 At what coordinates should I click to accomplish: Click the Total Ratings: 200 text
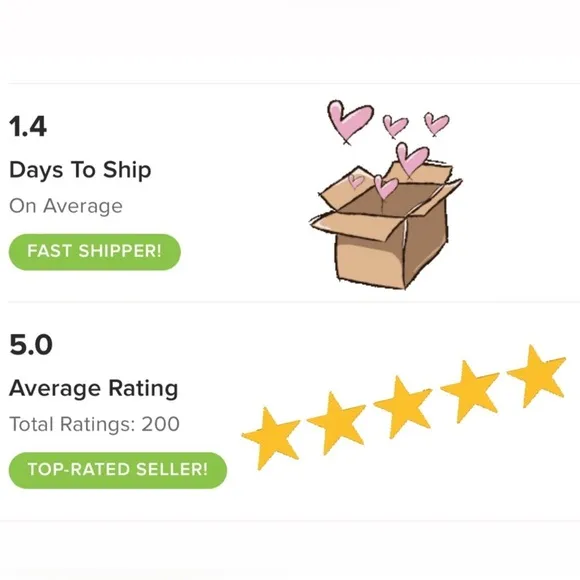point(94,424)
